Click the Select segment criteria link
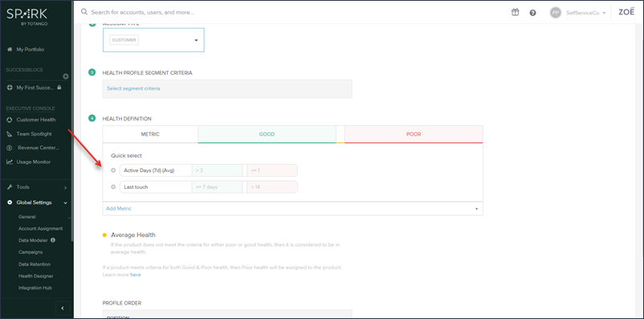This screenshot has height=319, width=644. click(x=133, y=88)
